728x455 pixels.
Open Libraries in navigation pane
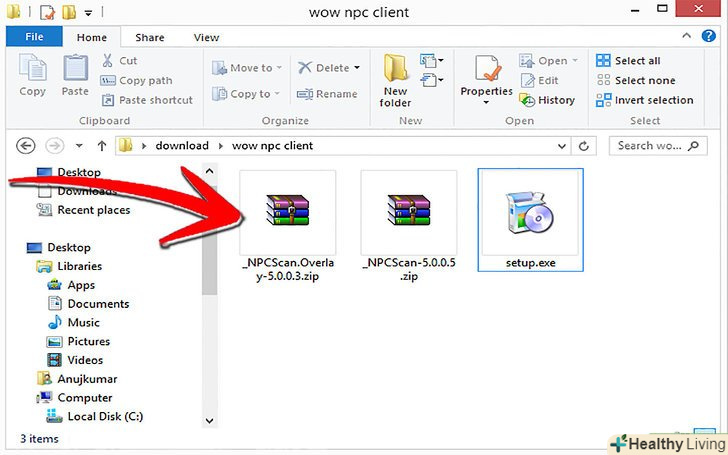pos(69,266)
